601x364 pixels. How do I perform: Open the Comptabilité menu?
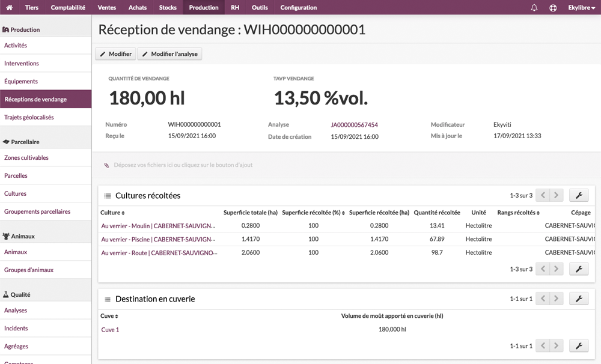68,7
